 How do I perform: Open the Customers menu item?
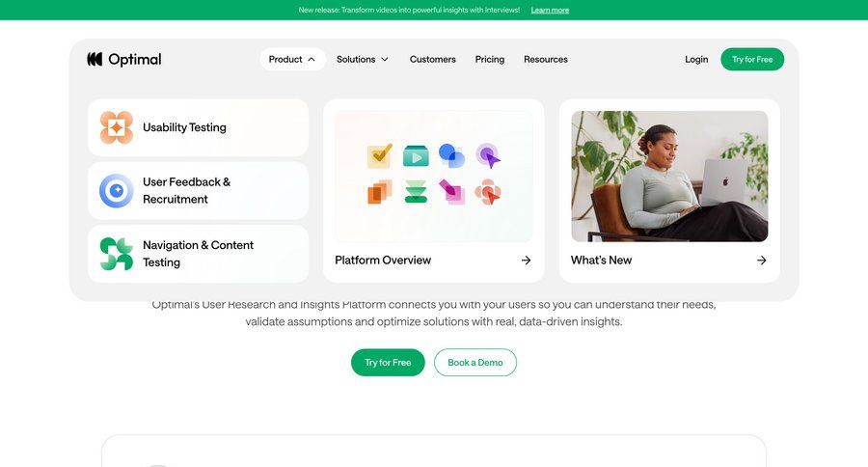[433, 59]
